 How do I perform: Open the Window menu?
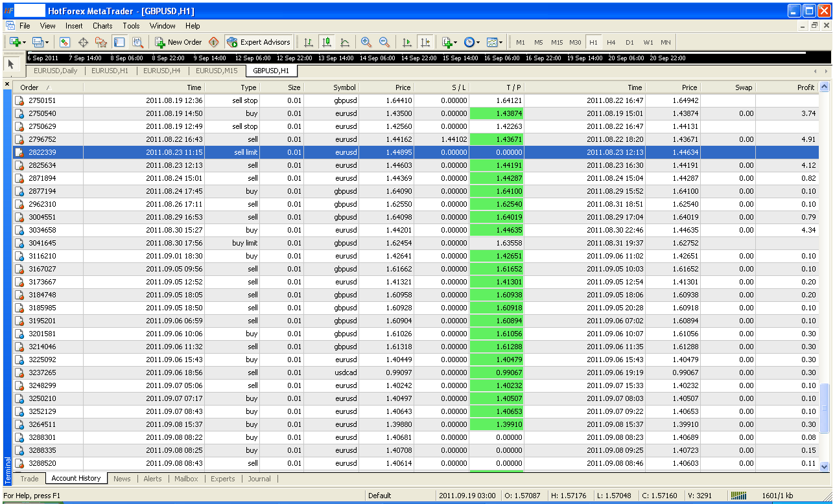pyautogui.click(x=163, y=26)
